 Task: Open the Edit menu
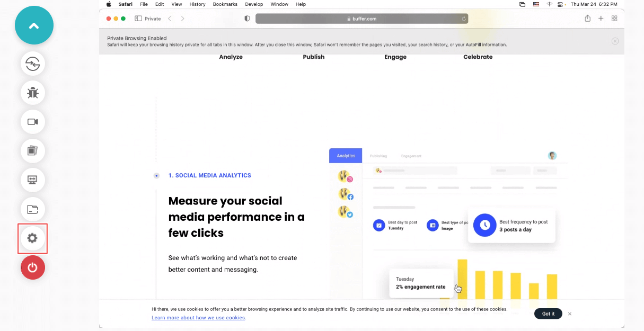coord(160,4)
